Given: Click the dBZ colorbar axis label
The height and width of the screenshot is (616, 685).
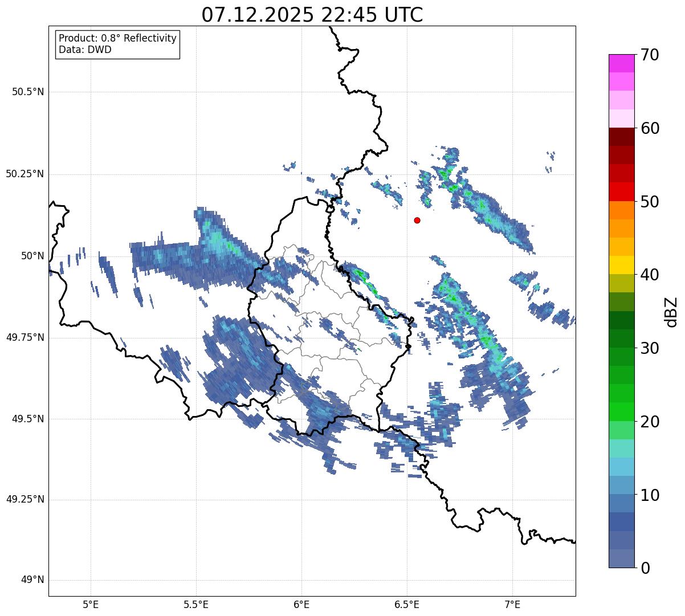Looking at the screenshot, I should (x=671, y=311).
